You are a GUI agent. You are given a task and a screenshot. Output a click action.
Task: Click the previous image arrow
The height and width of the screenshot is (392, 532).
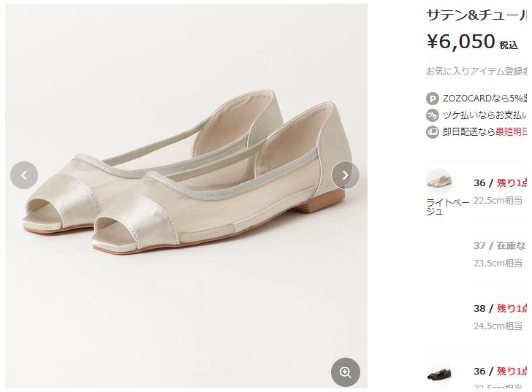click(x=24, y=175)
